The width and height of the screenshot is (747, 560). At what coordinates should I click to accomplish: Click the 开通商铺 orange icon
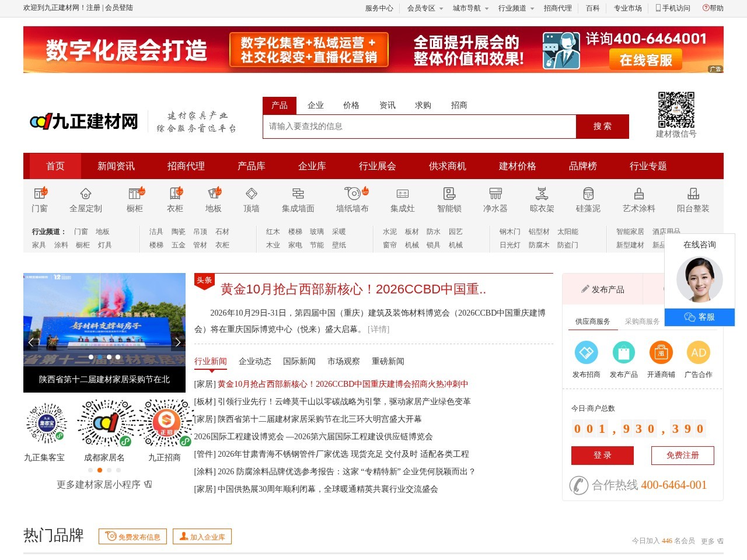click(x=661, y=352)
